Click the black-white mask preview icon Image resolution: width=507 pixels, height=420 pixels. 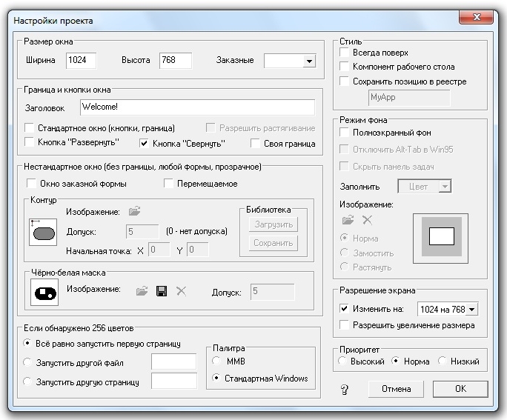coord(44,293)
